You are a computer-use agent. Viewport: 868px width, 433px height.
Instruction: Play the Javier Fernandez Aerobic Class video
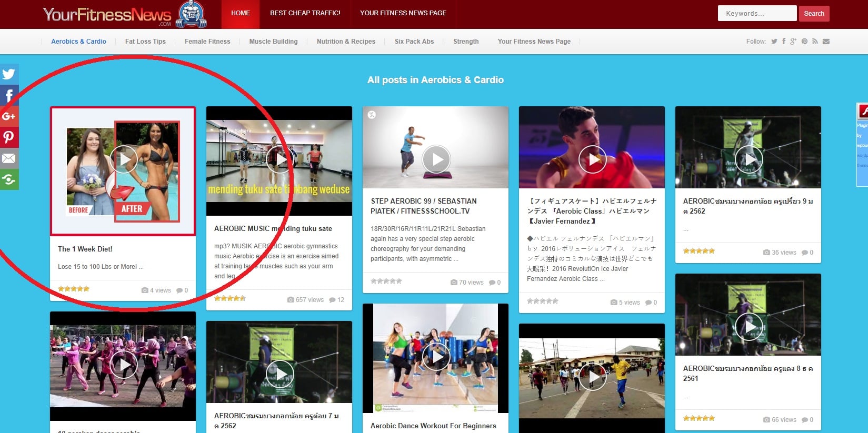[593, 159]
